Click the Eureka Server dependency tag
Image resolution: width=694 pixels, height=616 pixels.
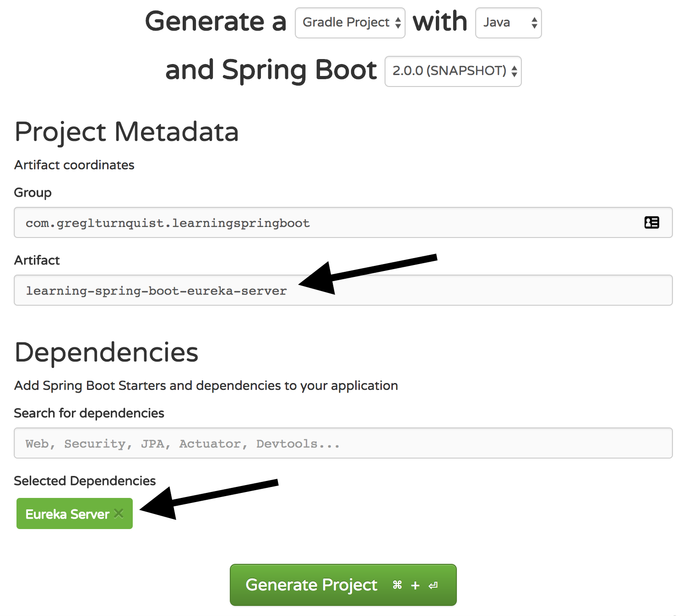pos(75,513)
